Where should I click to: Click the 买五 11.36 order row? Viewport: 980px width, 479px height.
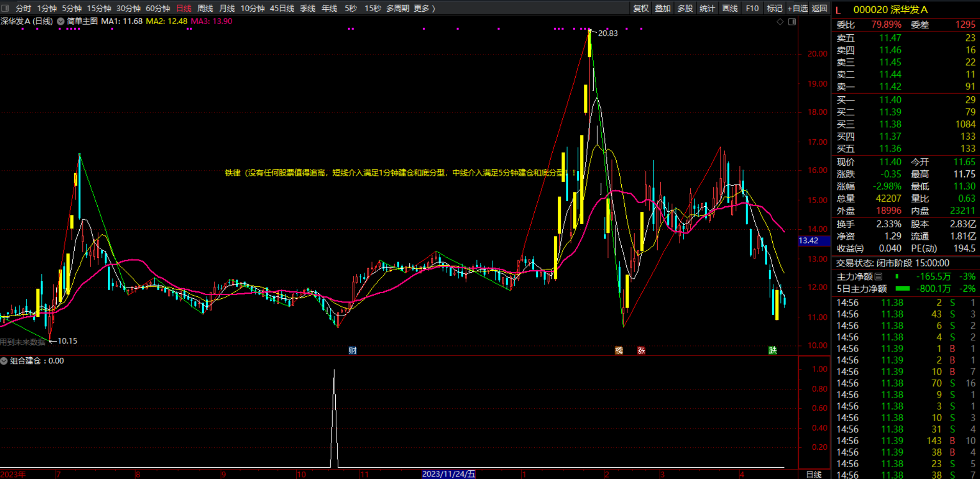tap(906, 148)
